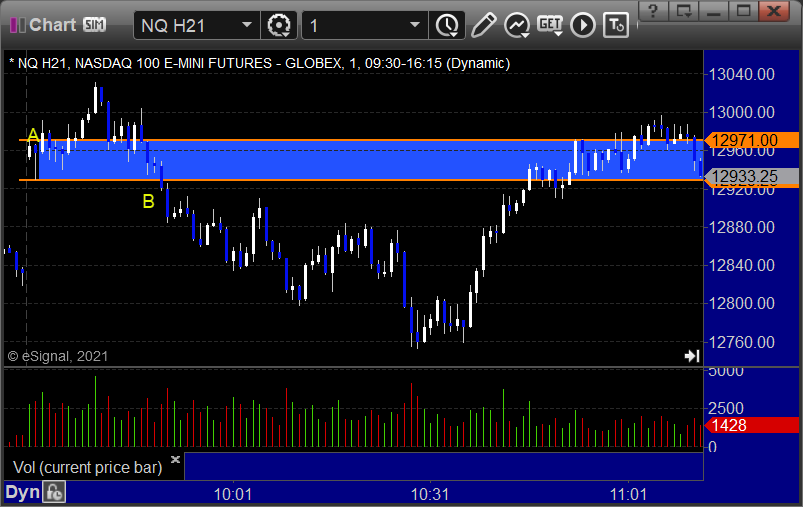Click the 12840.00 price axis label

pyautogui.click(x=741, y=265)
